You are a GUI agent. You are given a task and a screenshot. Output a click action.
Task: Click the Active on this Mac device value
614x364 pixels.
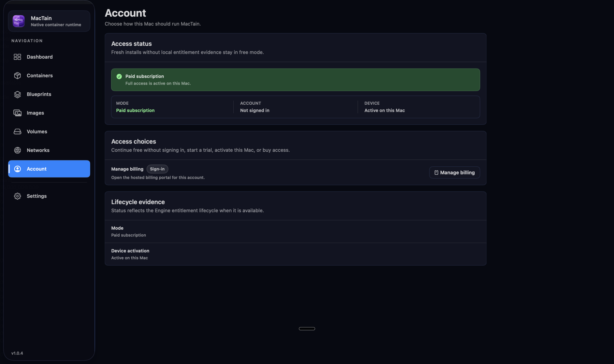[x=384, y=110]
